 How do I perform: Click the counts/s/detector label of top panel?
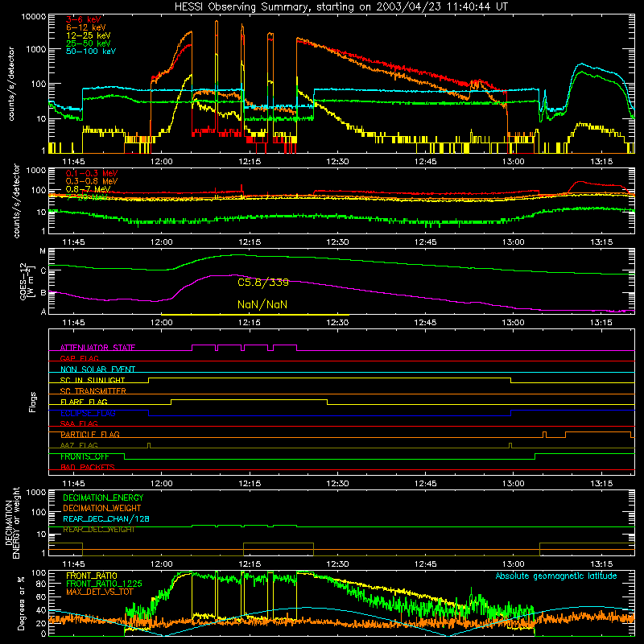(11, 84)
